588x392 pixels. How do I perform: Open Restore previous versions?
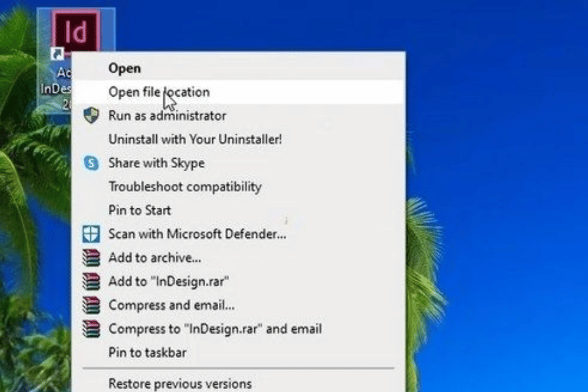(180, 384)
